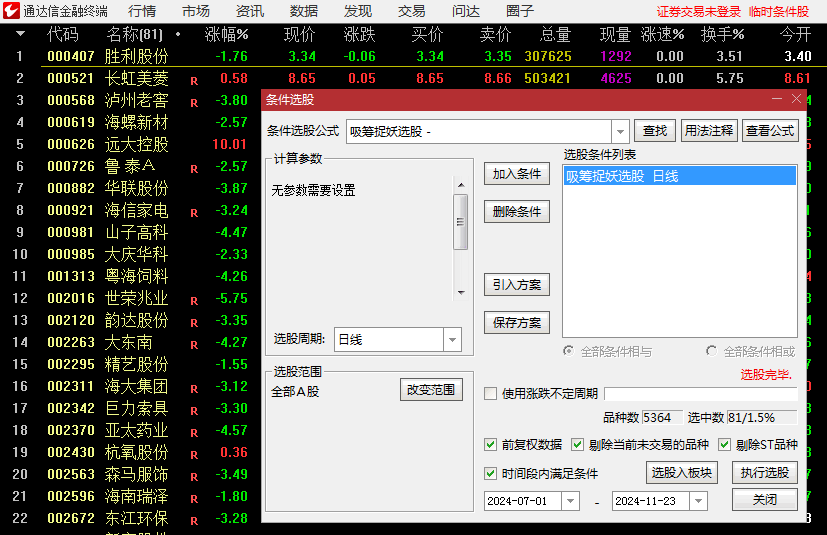Image resolution: width=827 pixels, height=535 pixels.
Task: Click the R marker beside 大东南
Action: point(194,345)
